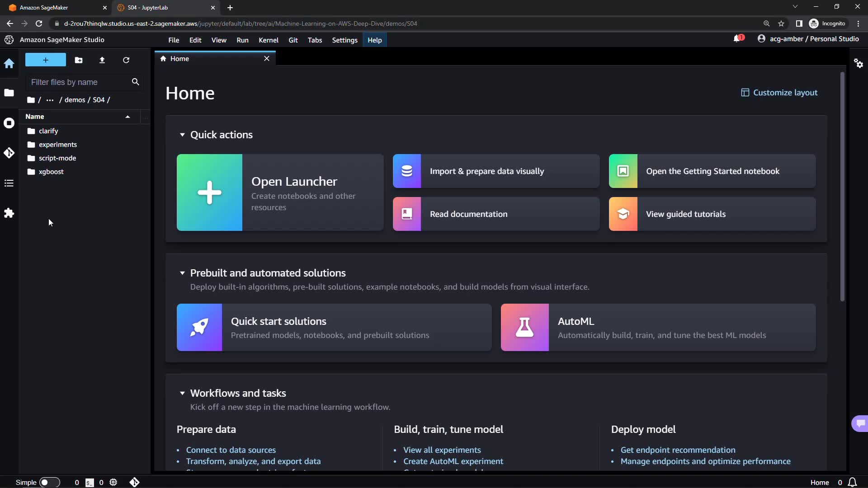
Task: Click the Open Launcher card
Action: pos(280,192)
